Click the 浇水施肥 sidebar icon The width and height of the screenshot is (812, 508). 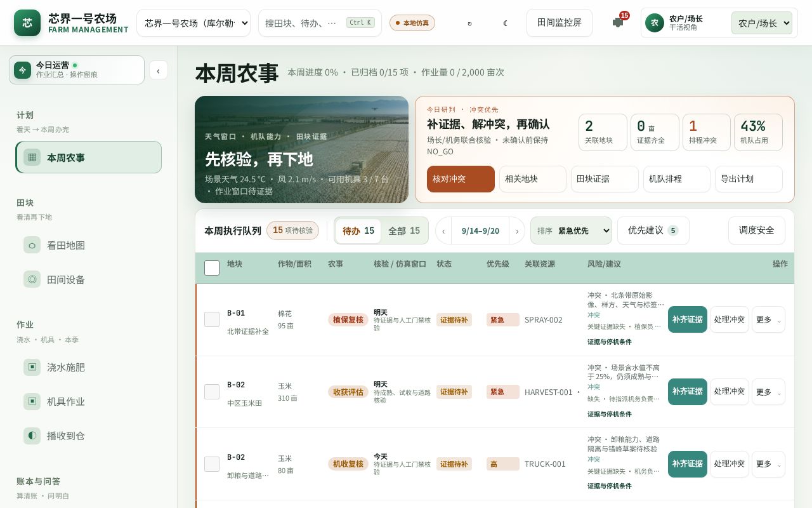[x=32, y=367]
